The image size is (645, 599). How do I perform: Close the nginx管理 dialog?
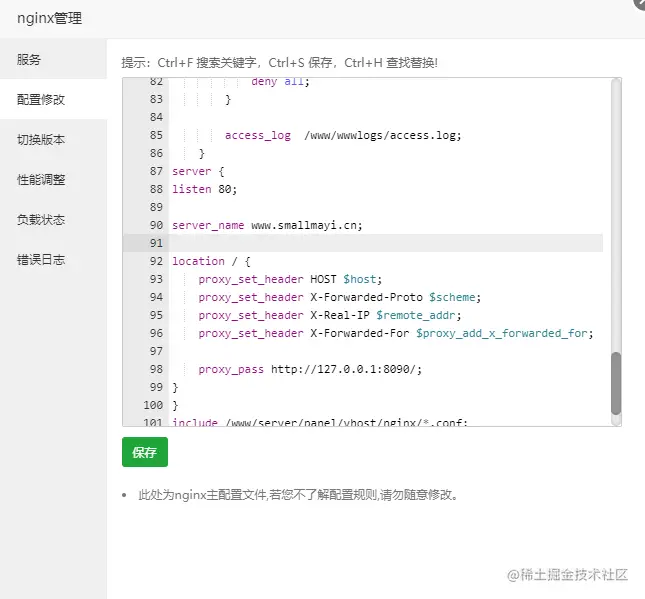tap(640, 2)
